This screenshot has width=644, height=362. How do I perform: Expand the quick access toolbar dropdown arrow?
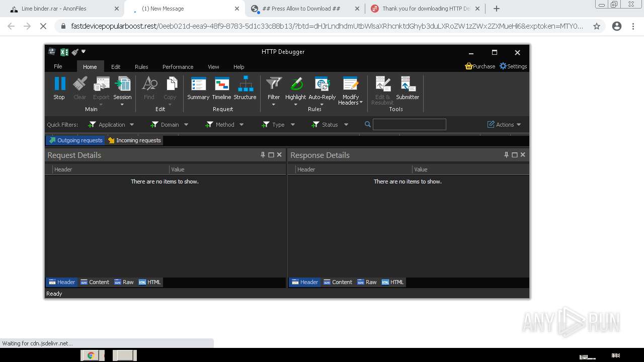pyautogui.click(x=84, y=51)
